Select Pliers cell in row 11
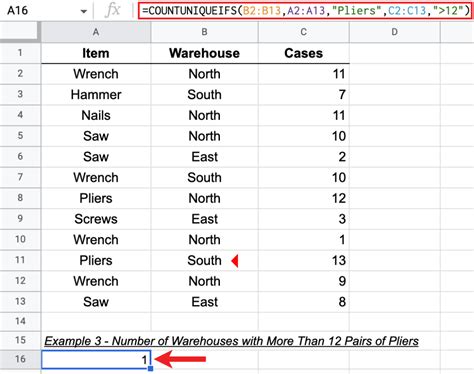 tap(96, 260)
